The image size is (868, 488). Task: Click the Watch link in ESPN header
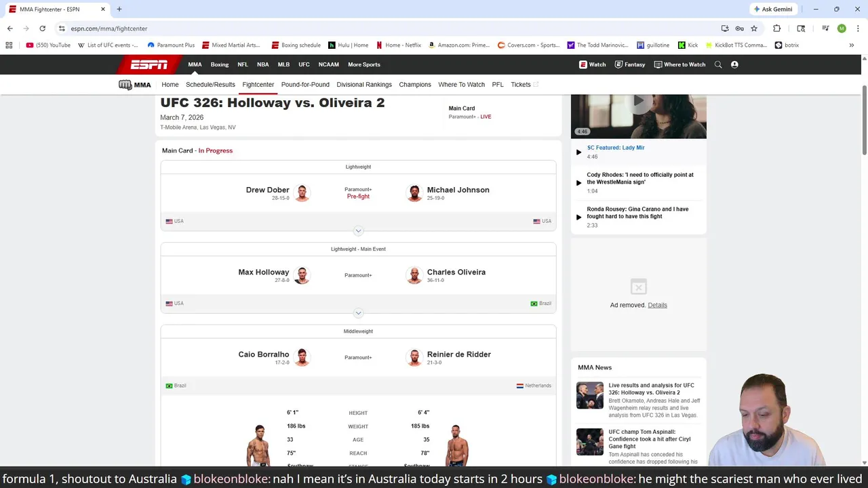592,64
